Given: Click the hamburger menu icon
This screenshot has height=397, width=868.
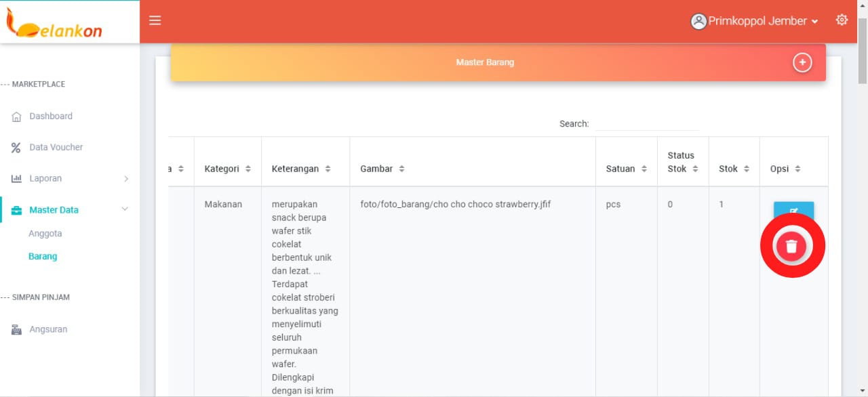Looking at the screenshot, I should (155, 20).
